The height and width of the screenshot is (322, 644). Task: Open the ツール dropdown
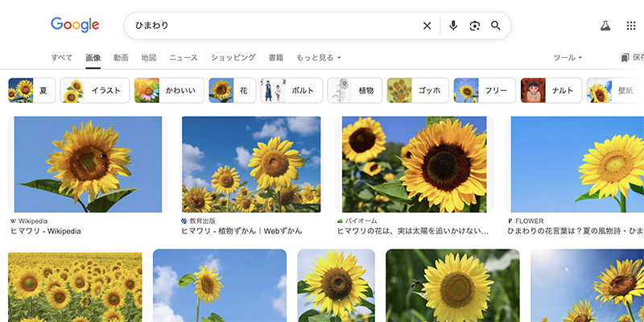[568, 57]
